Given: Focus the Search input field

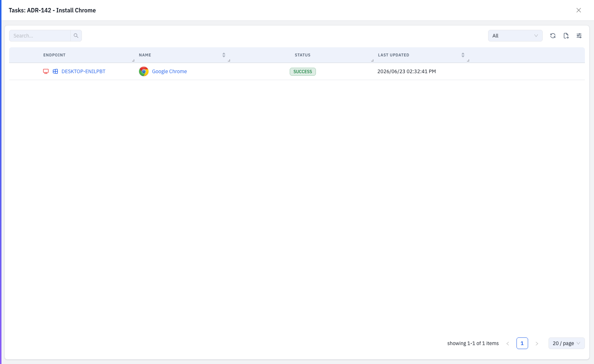Looking at the screenshot, I should pyautogui.click(x=40, y=36).
